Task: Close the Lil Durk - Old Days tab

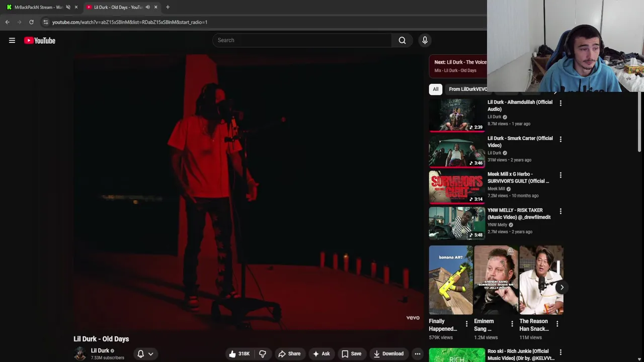Action: [155, 7]
